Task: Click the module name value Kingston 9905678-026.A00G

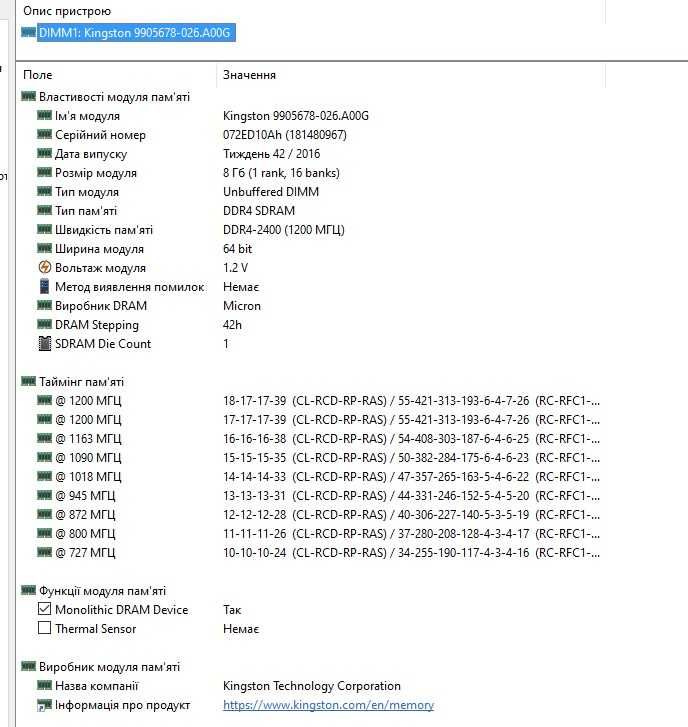Action: click(296, 116)
